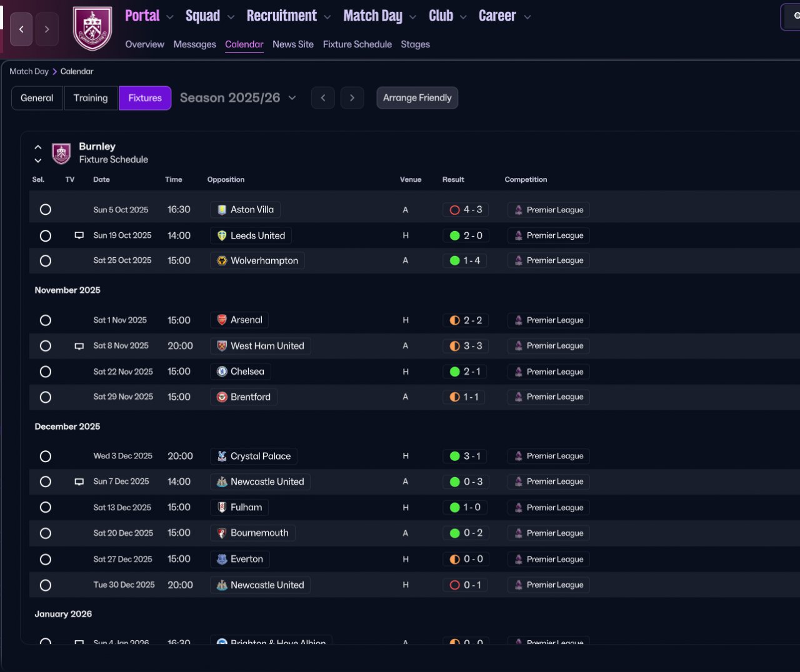Open the News Site sub-menu item
This screenshot has width=800, height=672.
click(293, 44)
